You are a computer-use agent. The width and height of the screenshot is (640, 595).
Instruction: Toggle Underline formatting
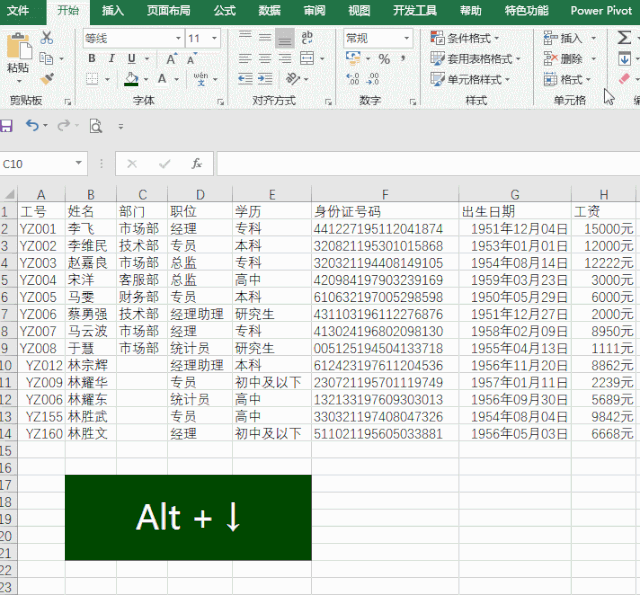pos(131,59)
